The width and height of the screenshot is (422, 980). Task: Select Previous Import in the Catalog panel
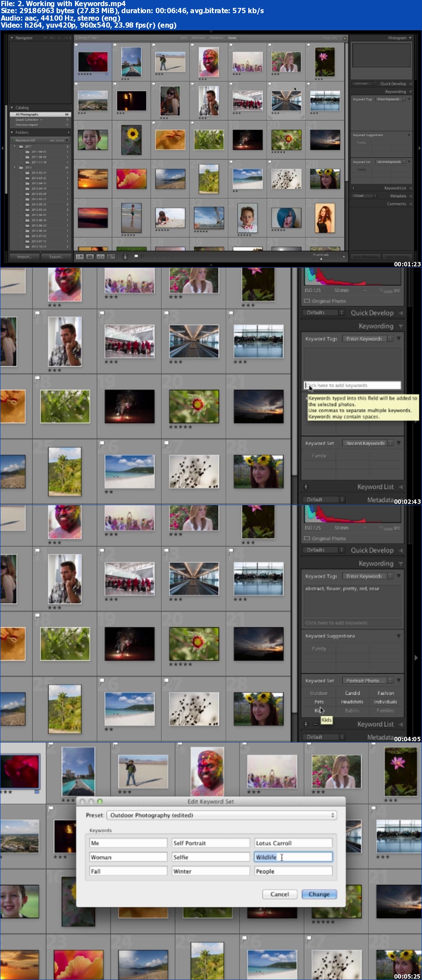pyautogui.click(x=40, y=125)
